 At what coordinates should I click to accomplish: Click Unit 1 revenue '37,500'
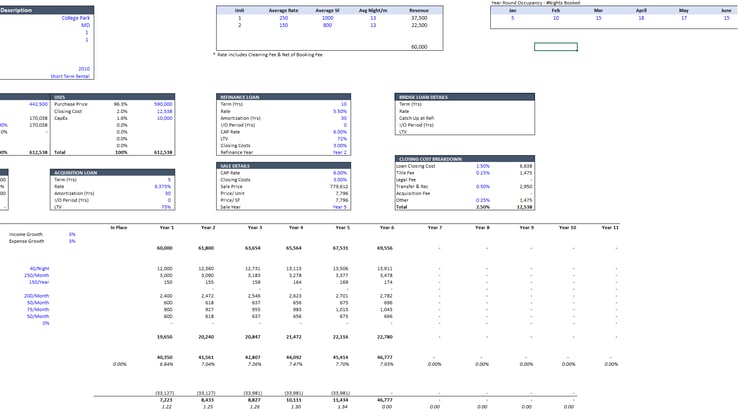419,18
